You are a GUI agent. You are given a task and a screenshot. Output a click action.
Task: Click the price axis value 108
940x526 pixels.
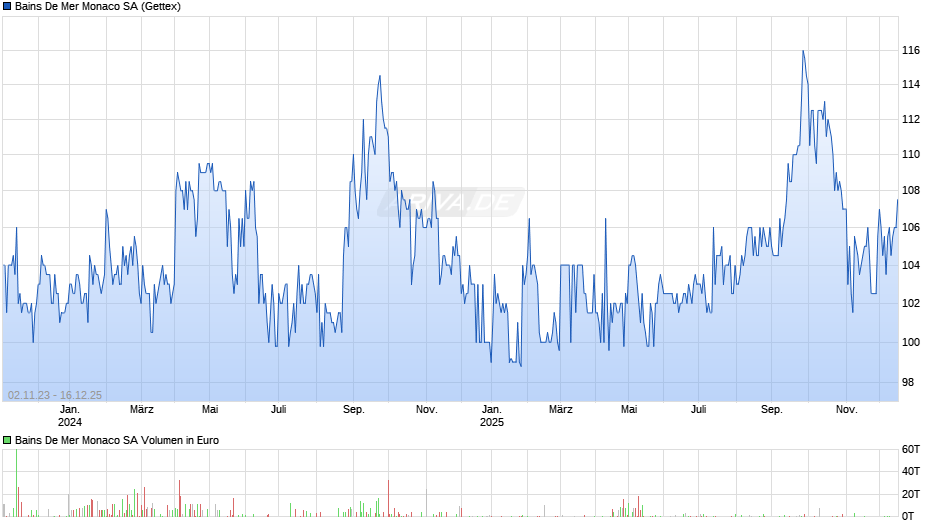tap(911, 191)
